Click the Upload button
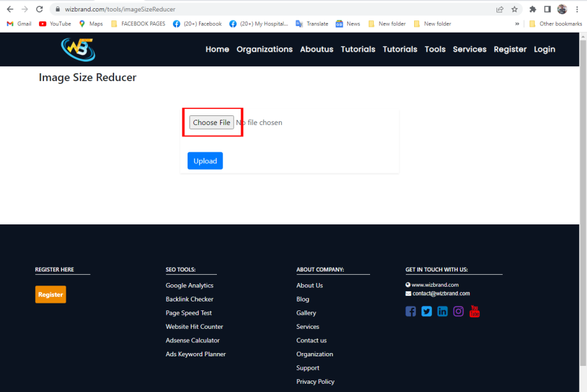 (x=205, y=161)
